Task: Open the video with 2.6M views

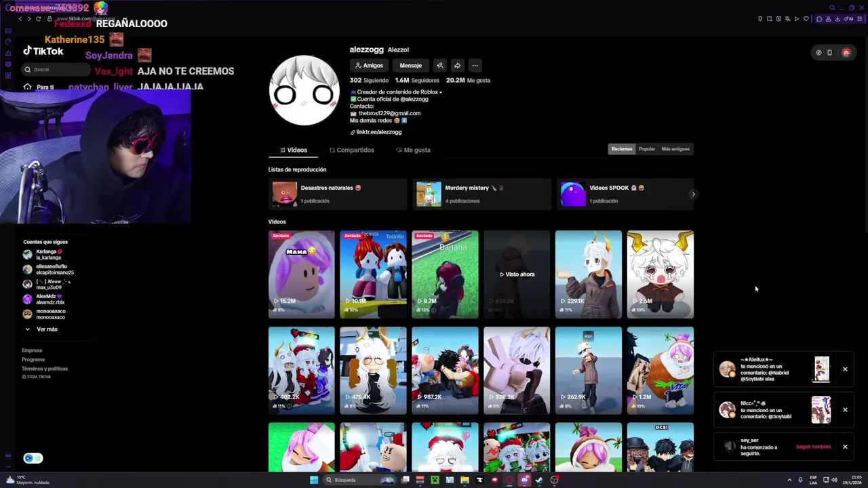Action: 660,274
